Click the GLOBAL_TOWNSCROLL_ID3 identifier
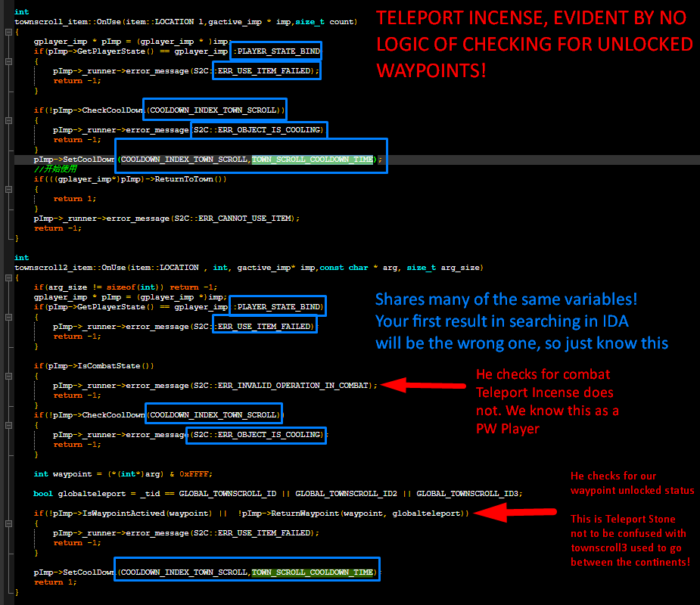Screen dimensions: 700x605 tap(467, 494)
